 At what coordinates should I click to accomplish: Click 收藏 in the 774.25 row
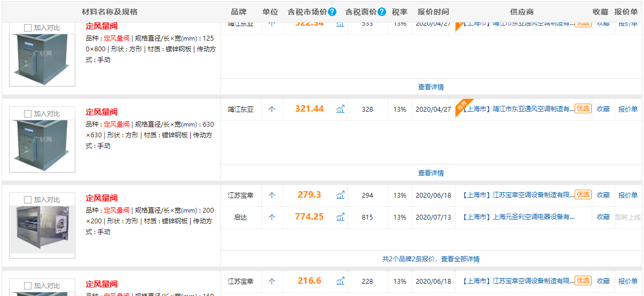pos(603,217)
